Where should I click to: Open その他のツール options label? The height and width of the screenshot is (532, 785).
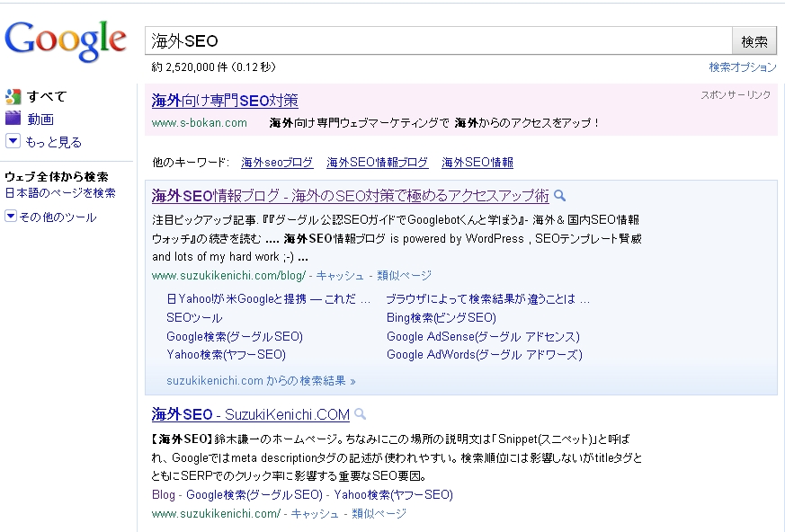pyautogui.click(x=58, y=217)
